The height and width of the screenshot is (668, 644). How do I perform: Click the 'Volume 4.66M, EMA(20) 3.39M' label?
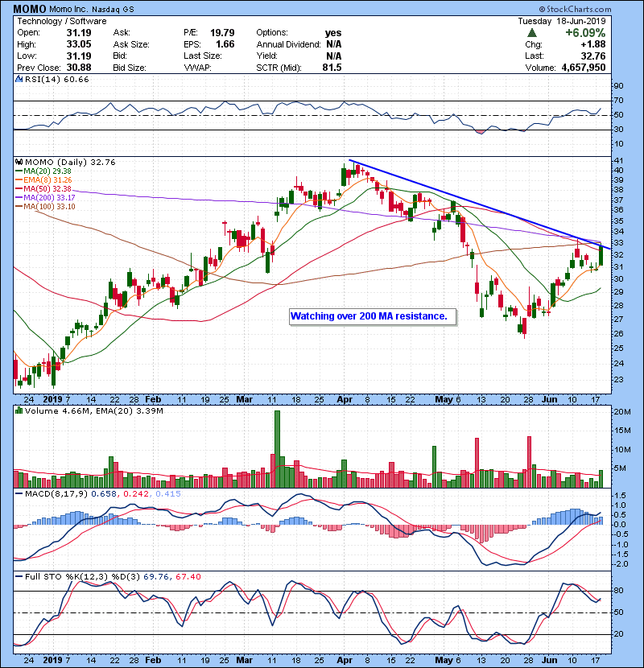point(93,410)
